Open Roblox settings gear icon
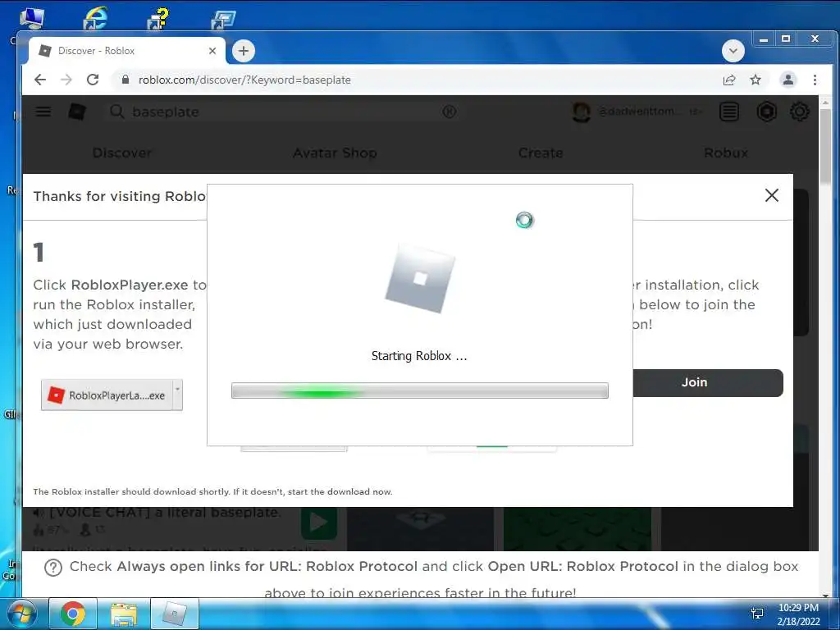The height and width of the screenshot is (630, 840). pos(799,112)
